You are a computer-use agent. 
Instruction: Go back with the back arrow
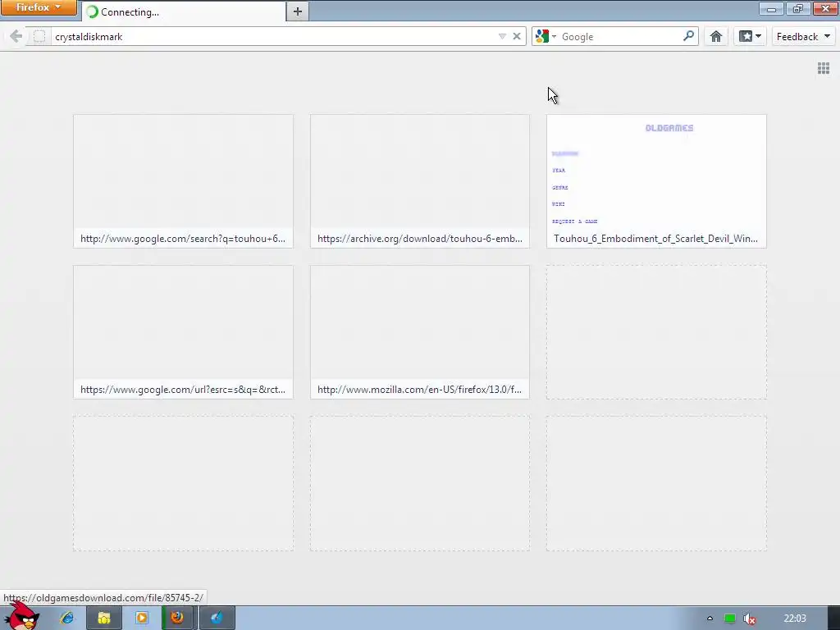pos(16,36)
